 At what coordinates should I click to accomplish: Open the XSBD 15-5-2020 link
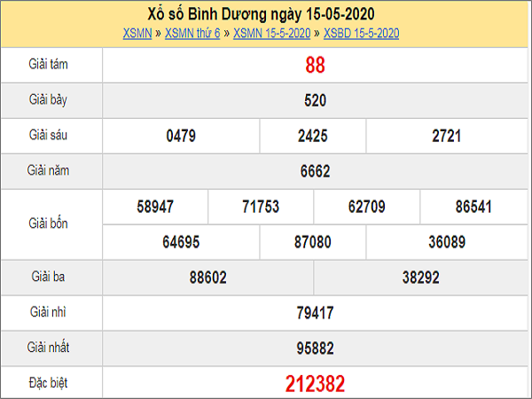point(362,34)
